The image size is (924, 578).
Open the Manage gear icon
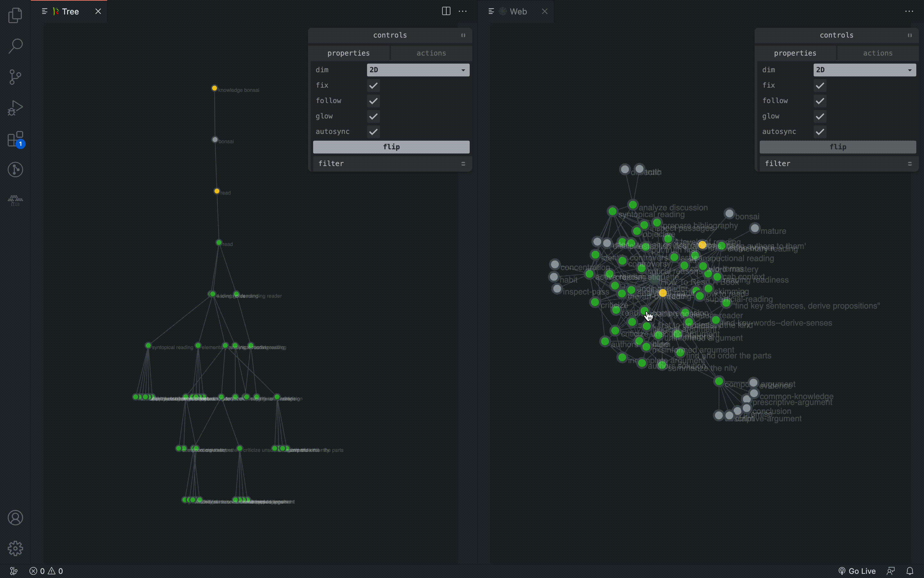pos(15,548)
